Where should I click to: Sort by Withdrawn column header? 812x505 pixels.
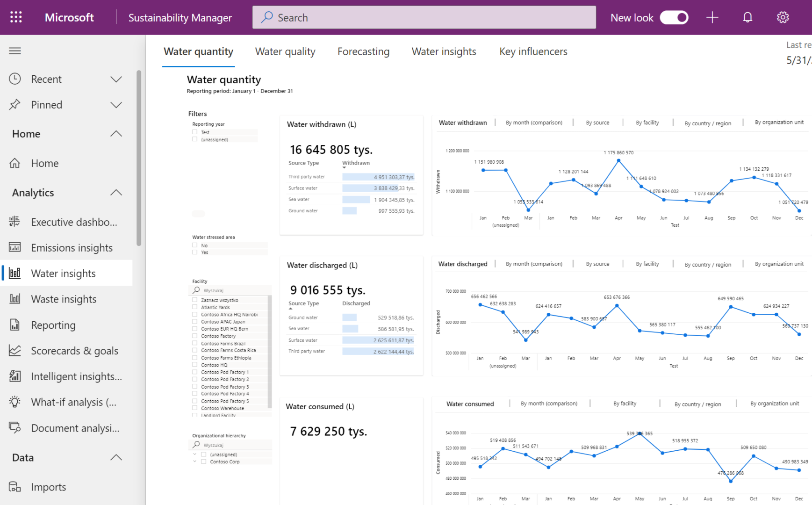[356, 163]
